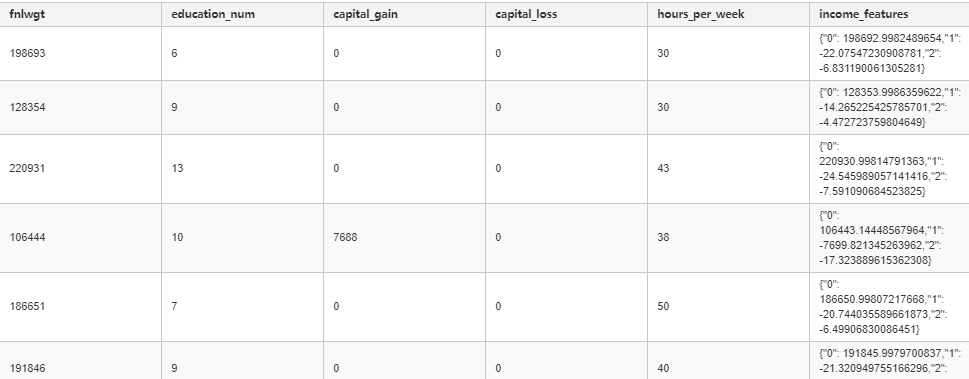Click education_num value 13
The image size is (969, 379).
coord(177,169)
